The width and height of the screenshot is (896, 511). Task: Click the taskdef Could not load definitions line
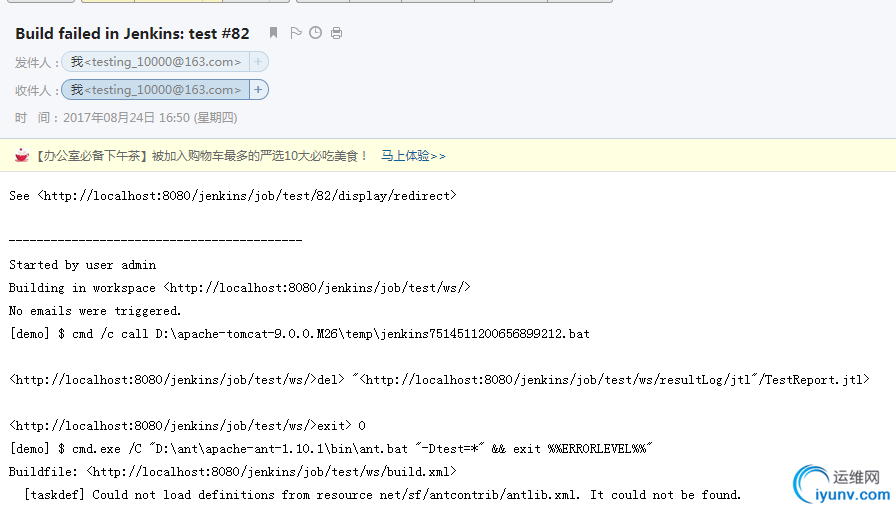382,494
